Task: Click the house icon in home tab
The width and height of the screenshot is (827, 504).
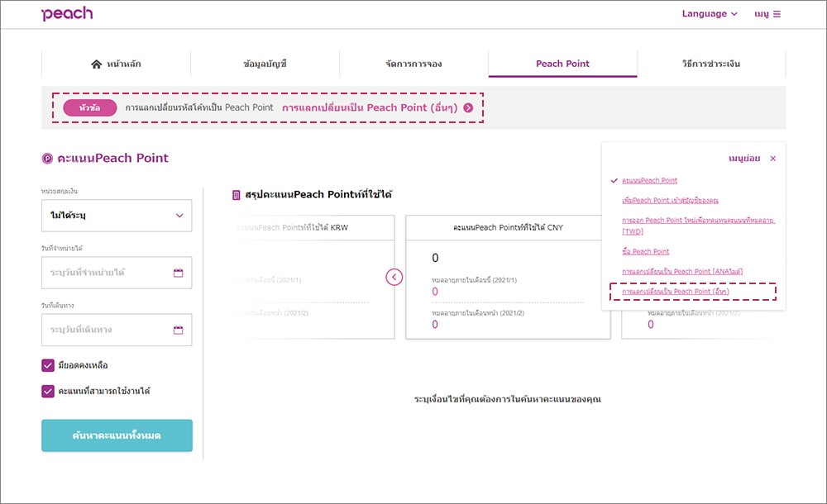Action: [96, 64]
